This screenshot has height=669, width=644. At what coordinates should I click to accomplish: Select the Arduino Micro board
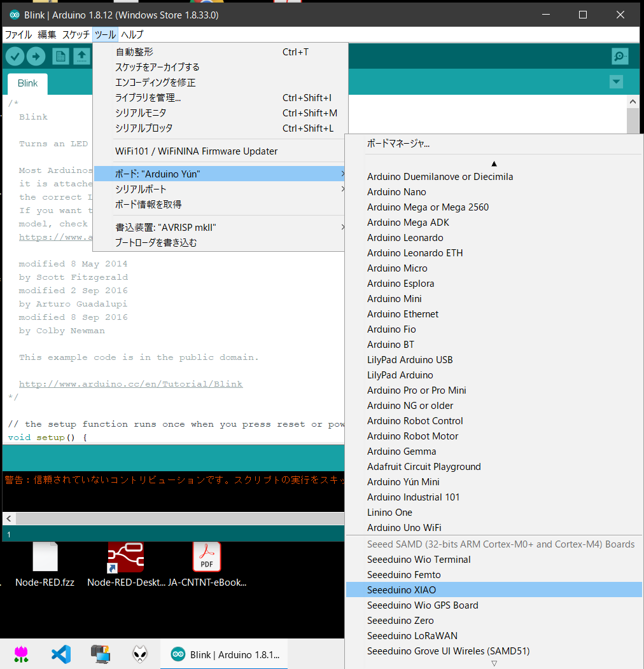[x=494, y=268]
